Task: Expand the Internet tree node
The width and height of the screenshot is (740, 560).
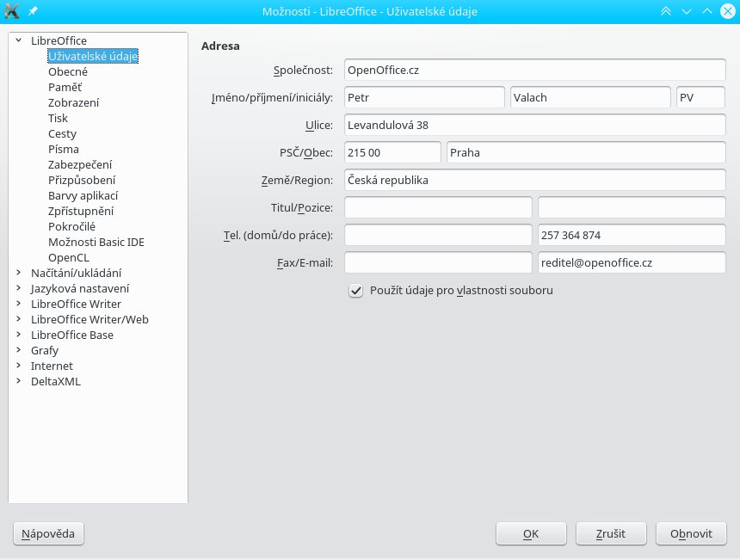Action: pyautogui.click(x=18, y=366)
